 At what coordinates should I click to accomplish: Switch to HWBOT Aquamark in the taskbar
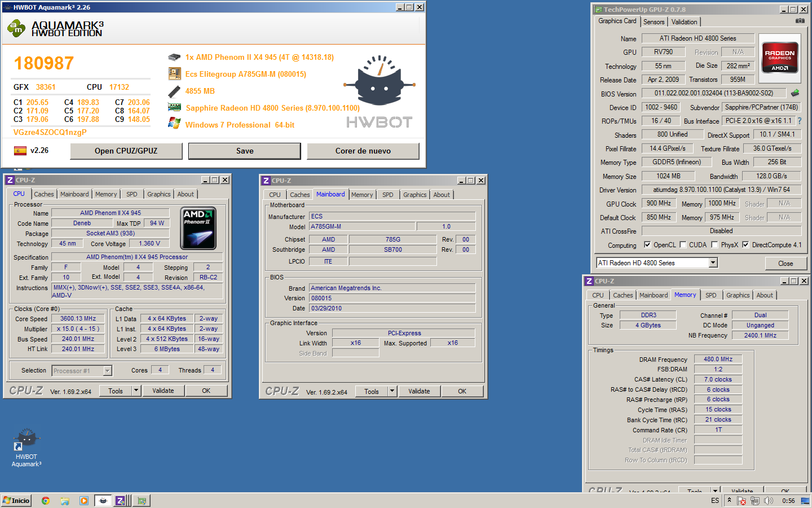point(103,501)
